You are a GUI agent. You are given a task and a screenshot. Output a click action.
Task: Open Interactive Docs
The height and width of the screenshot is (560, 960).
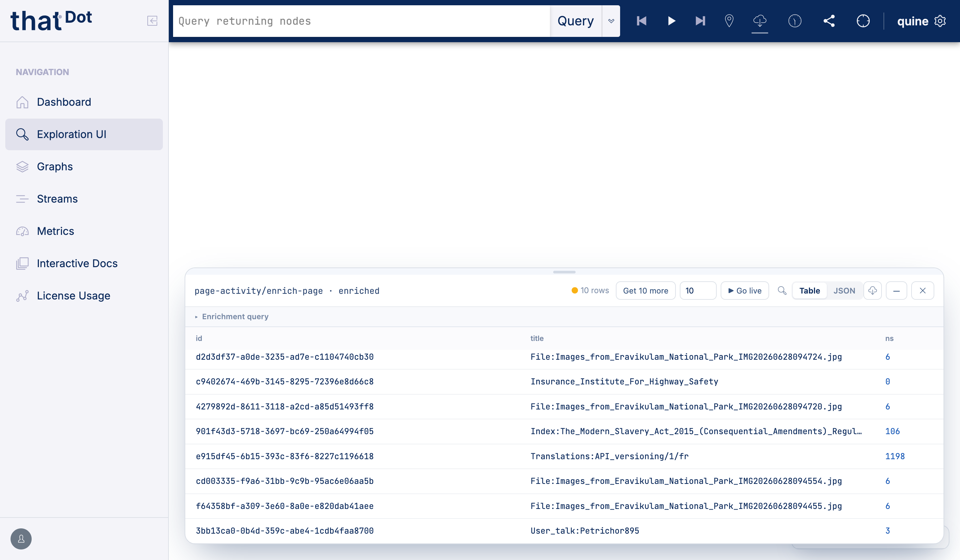(x=84, y=264)
